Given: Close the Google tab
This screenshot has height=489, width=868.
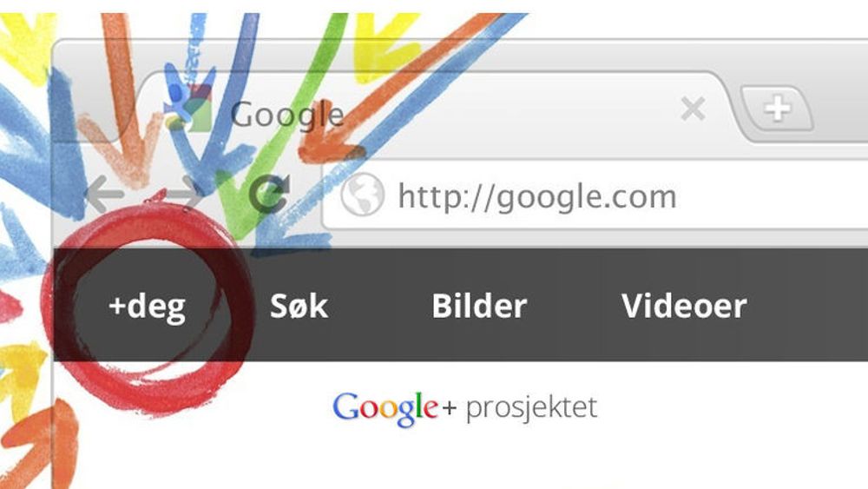Looking at the screenshot, I should tap(693, 108).
